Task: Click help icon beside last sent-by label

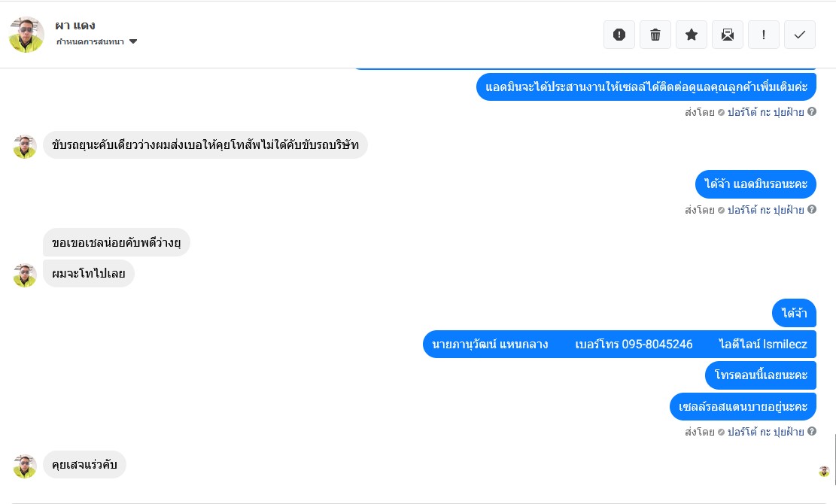Action: click(812, 432)
